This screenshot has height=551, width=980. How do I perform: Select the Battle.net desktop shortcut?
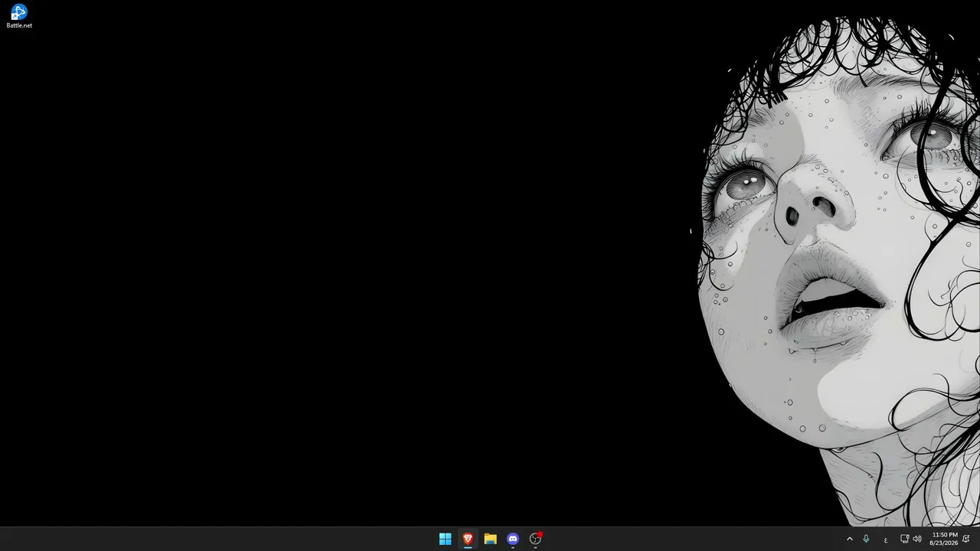[x=19, y=16]
